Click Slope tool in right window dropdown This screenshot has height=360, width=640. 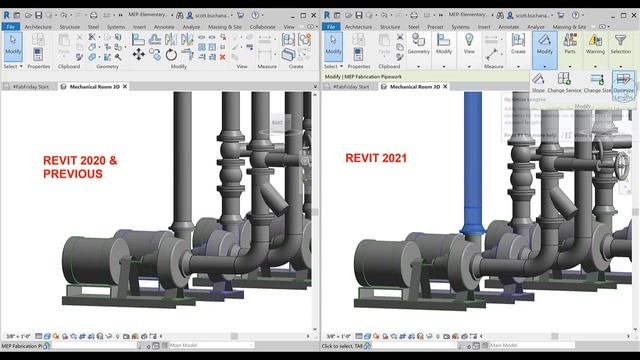538,83
